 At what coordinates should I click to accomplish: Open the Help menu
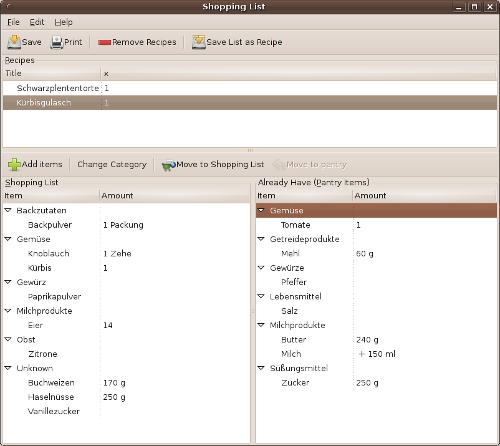point(63,22)
